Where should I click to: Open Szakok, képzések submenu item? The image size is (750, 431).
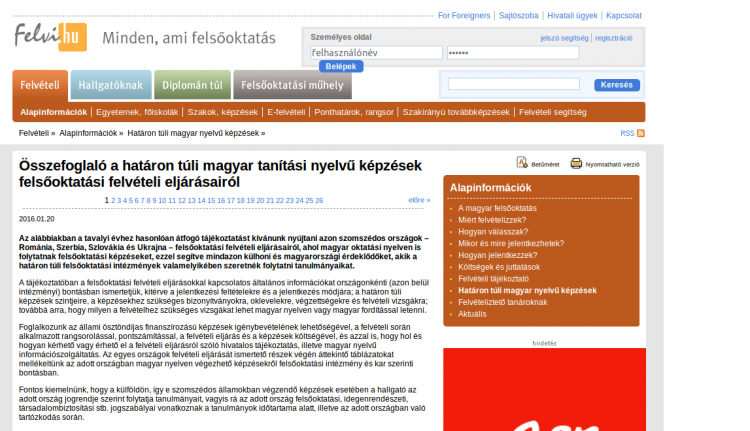pyautogui.click(x=222, y=112)
